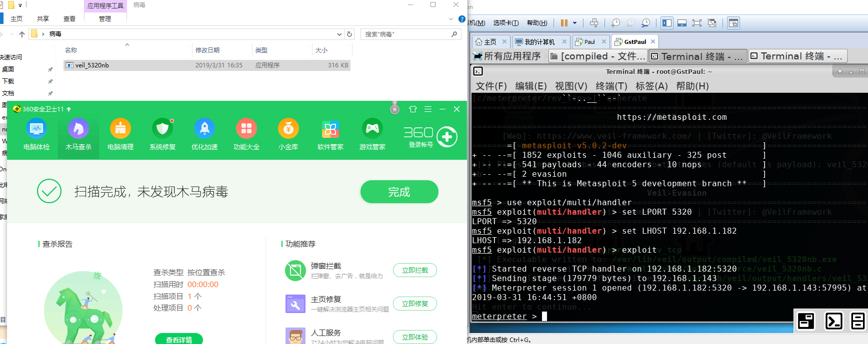Enter VMware full screen mode icon
868x344 pixels.
[x=697, y=23]
